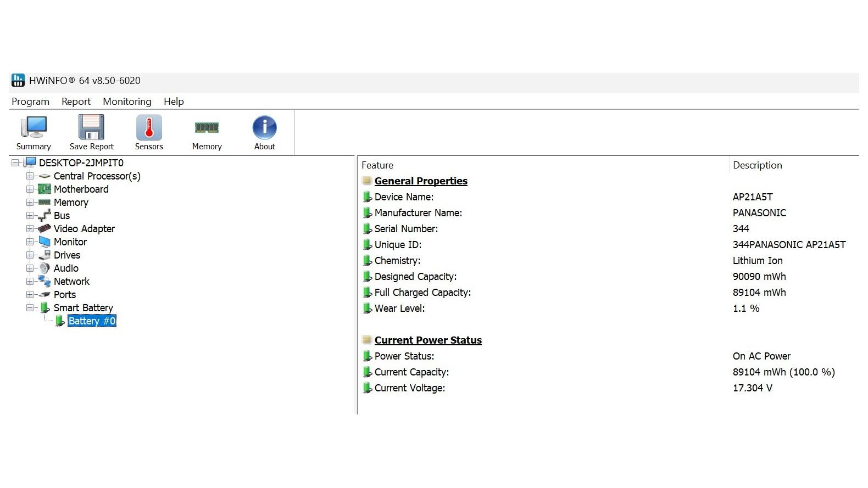Click the 89104 mWh (100.0 %) value
The height and width of the screenshot is (488, 868).
tap(783, 372)
